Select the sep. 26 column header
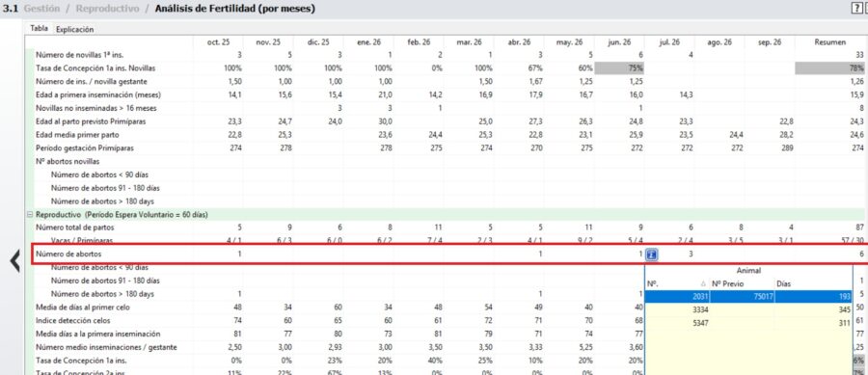868x375 pixels. pos(770,42)
